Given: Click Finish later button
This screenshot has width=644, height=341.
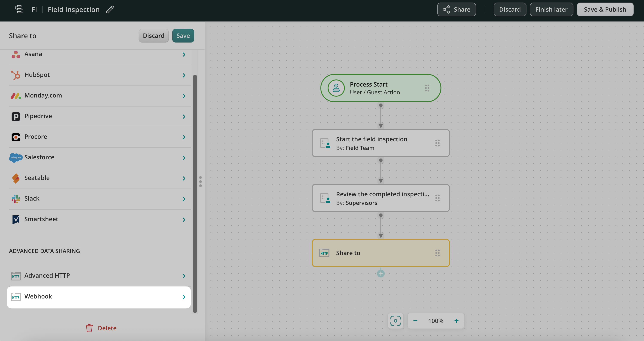Looking at the screenshot, I should coord(551,9).
